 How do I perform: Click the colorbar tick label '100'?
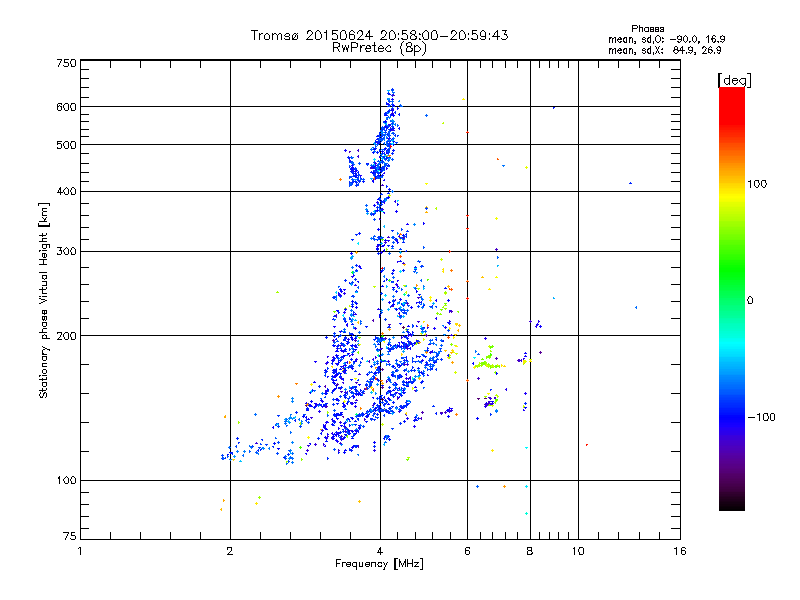click(757, 184)
